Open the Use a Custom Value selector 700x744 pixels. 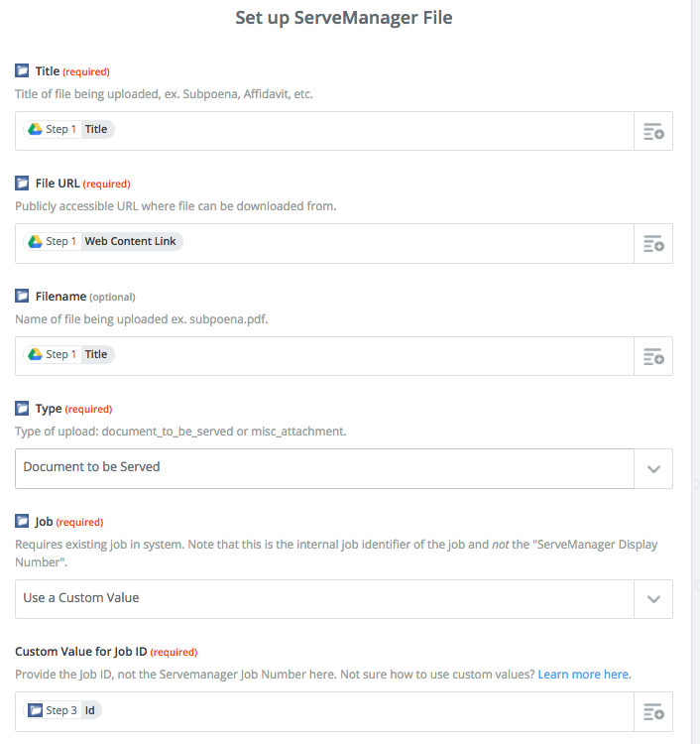coord(323,599)
